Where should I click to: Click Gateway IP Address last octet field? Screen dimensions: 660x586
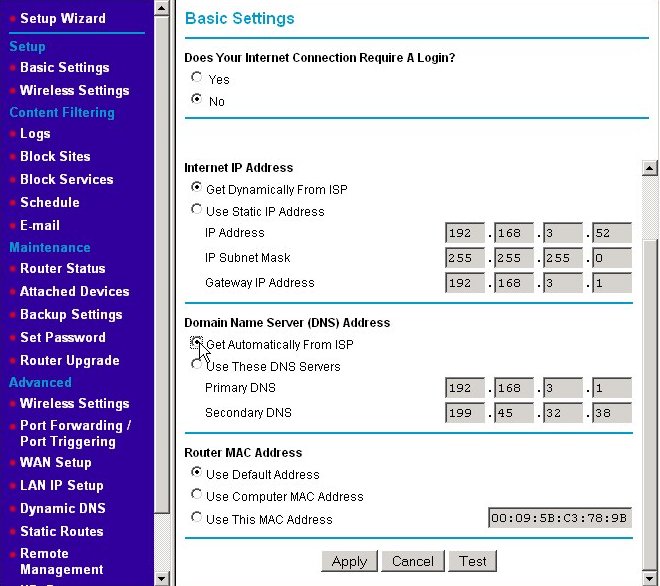(612, 283)
